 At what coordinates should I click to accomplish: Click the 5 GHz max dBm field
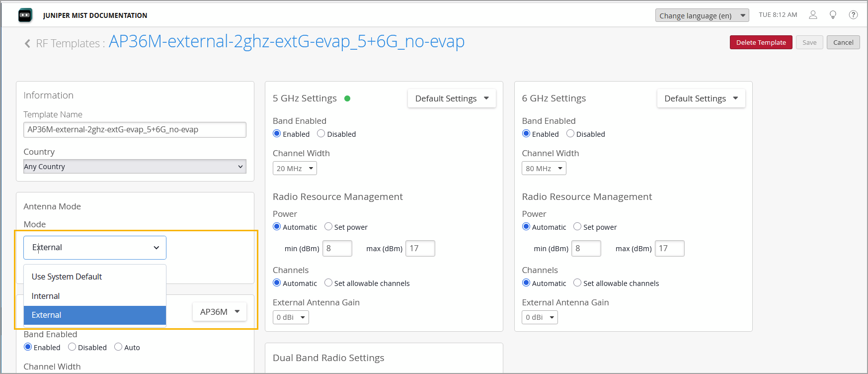[420, 248]
